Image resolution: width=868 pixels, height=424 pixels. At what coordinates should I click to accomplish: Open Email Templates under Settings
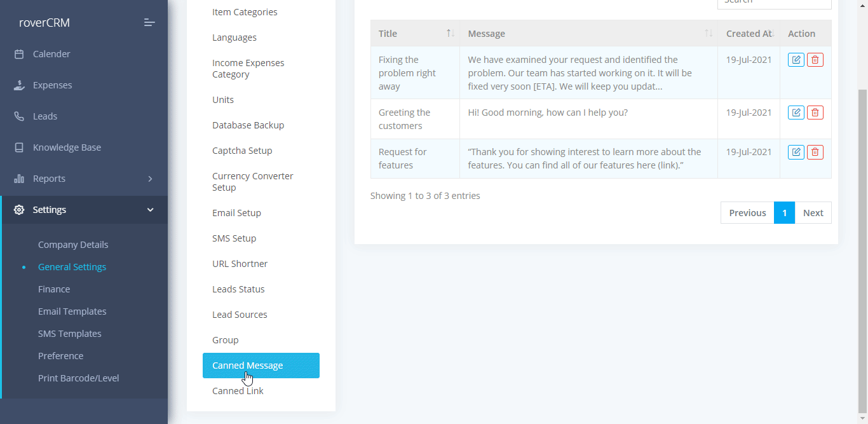click(x=72, y=311)
